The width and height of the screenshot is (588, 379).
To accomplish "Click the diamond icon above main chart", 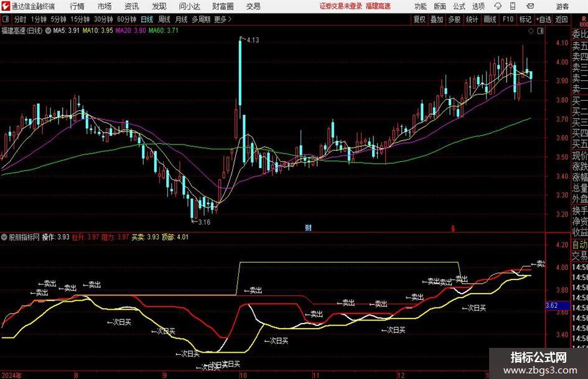I will coord(531,31).
